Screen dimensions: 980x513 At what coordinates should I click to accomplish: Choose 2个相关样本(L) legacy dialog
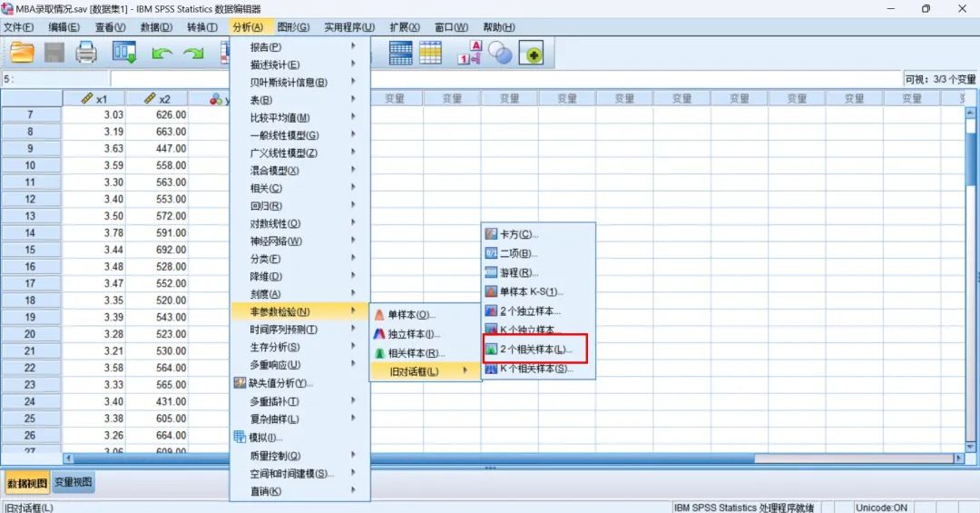click(535, 349)
